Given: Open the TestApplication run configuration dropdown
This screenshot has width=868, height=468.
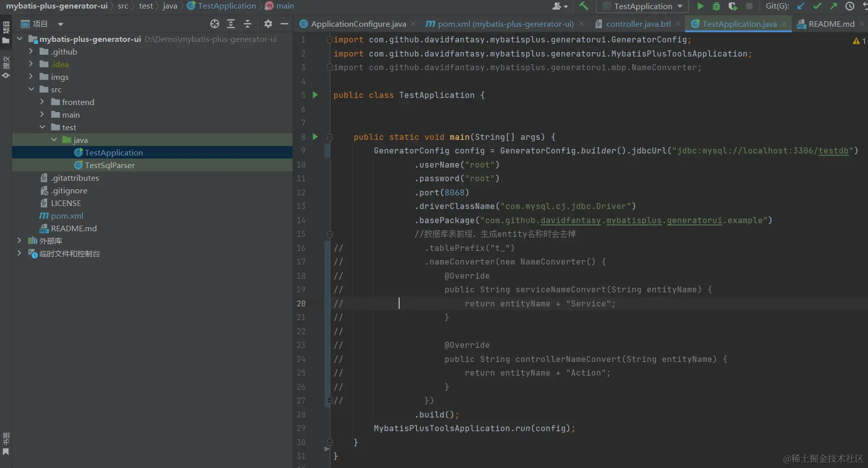Looking at the screenshot, I should (x=642, y=6).
